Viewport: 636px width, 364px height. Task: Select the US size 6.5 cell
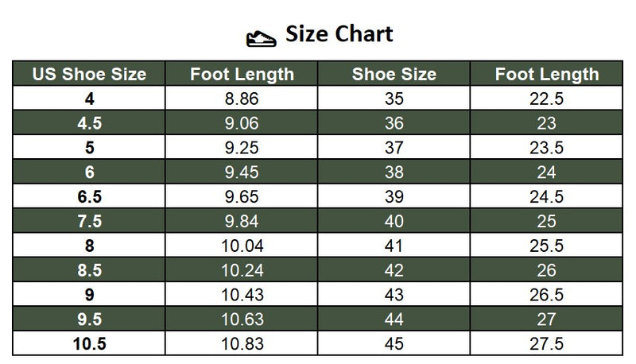(x=89, y=196)
